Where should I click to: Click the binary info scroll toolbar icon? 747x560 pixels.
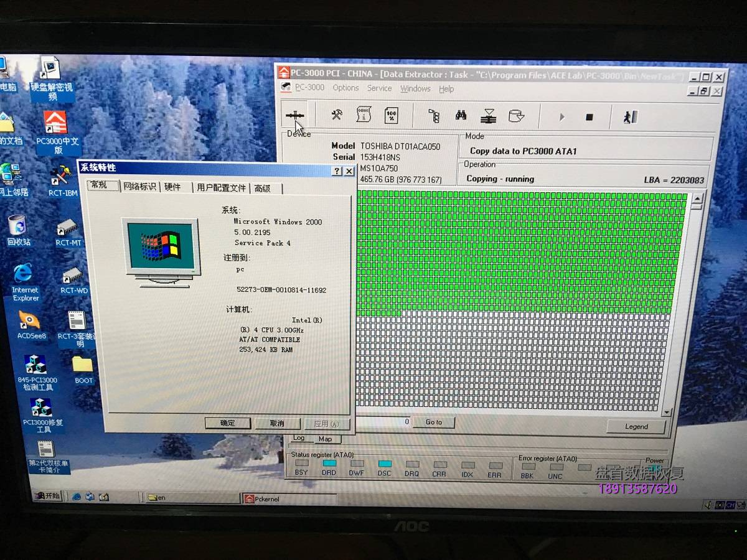[364, 115]
